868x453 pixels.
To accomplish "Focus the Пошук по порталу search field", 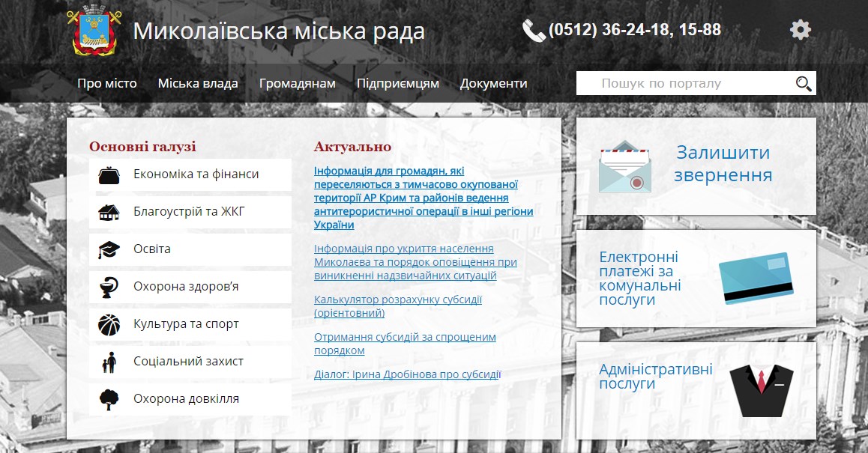I will click(x=682, y=84).
